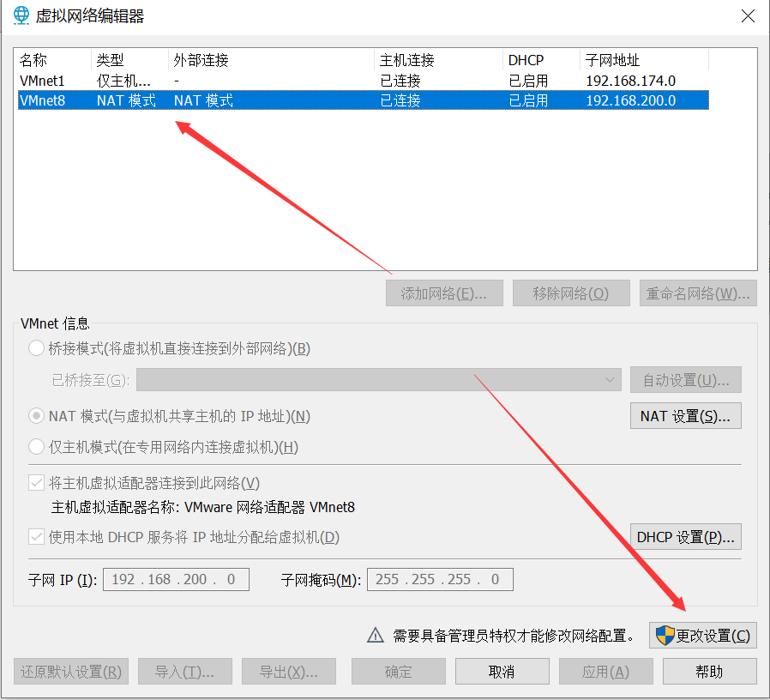Viewport: 770px width, 700px height.
Task: Open NAT 设置(S)... dialog
Action: [685, 416]
